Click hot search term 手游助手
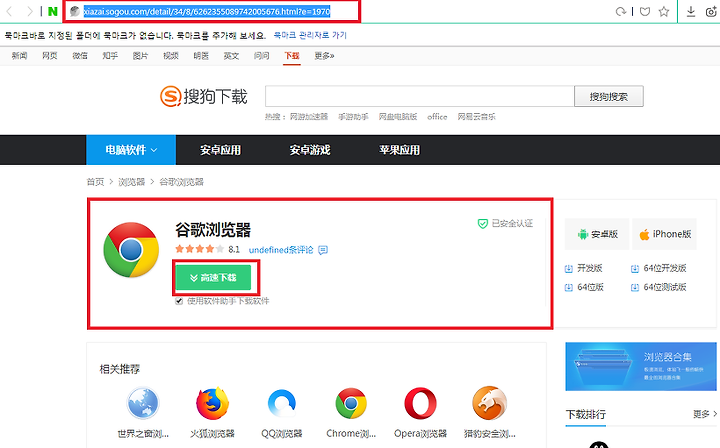This screenshot has width=720, height=448. (x=354, y=117)
